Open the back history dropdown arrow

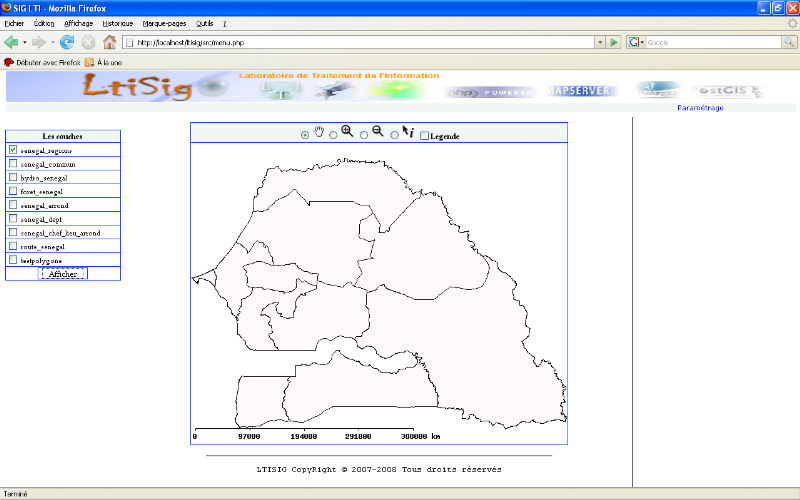tap(24, 42)
